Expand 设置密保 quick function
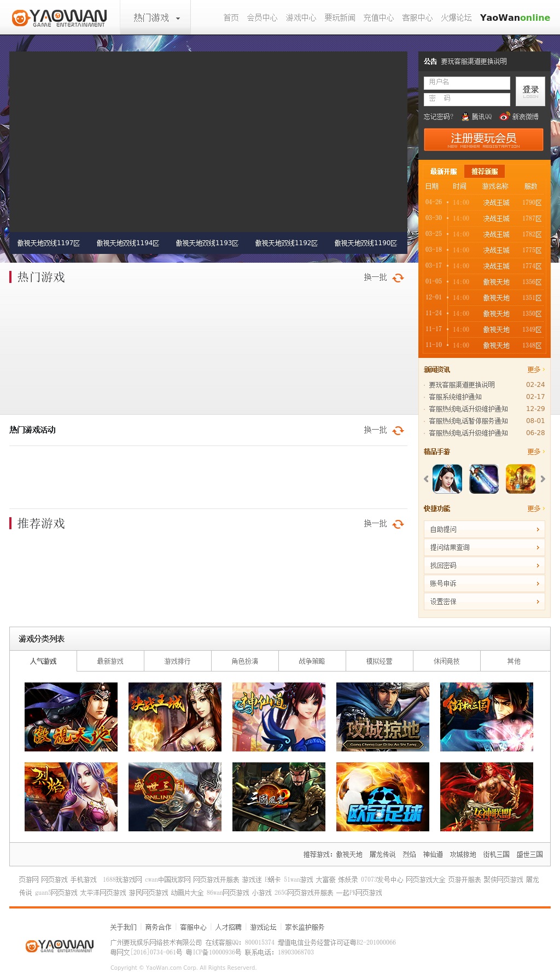The width and height of the screenshot is (560, 978). 484,601
